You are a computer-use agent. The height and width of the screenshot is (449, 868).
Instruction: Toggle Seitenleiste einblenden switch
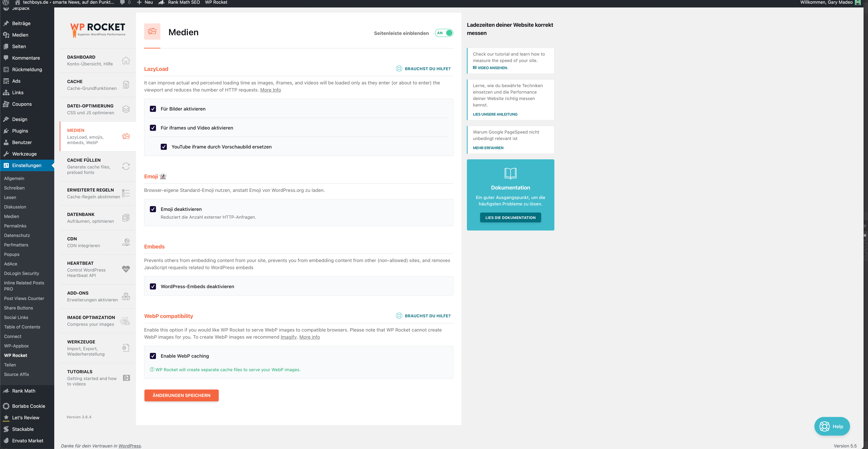(x=444, y=33)
